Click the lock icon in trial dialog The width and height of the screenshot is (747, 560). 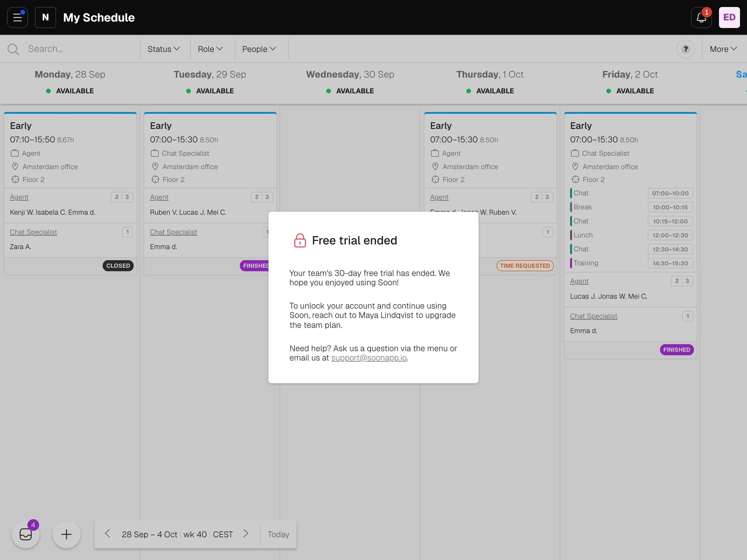click(x=300, y=240)
